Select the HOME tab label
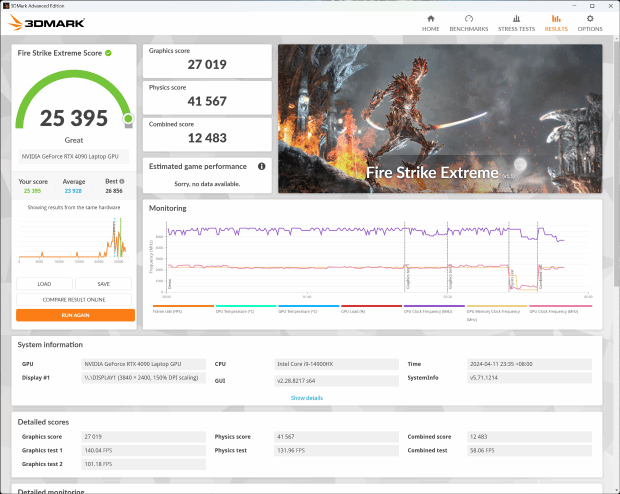The image size is (620, 494). click(431, 29)
